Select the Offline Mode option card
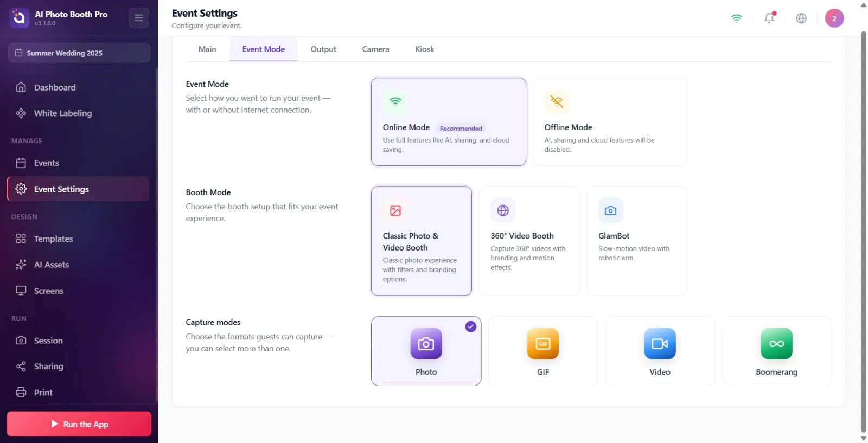Viewport: 868px width, 443px height. [610, 121]
